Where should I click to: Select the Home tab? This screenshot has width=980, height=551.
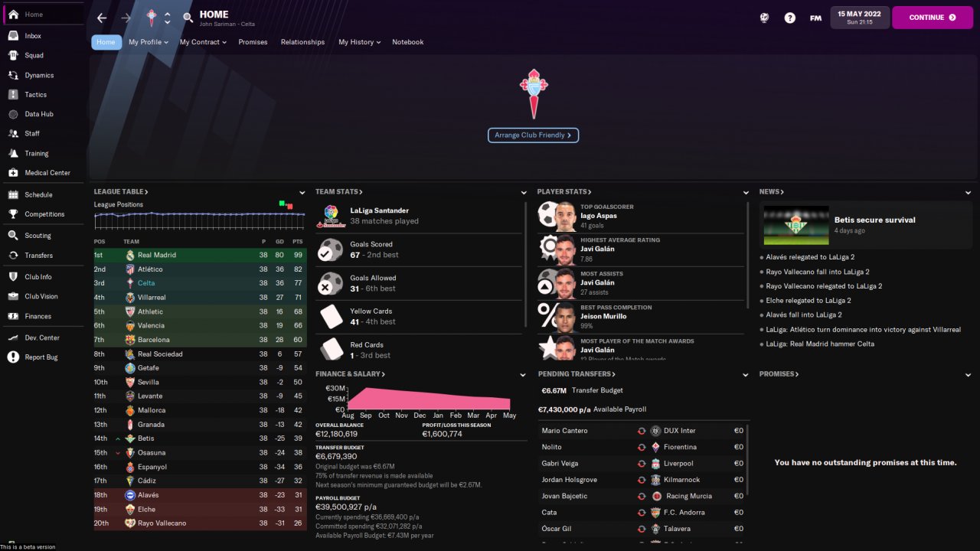(x=106, y=42)
